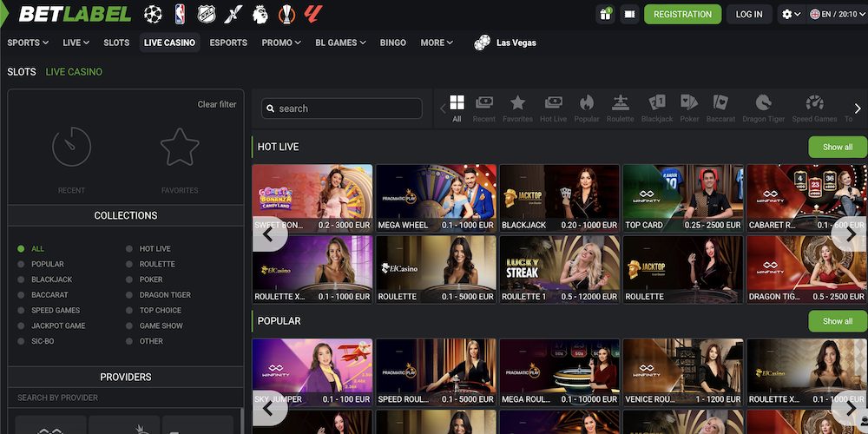This screenshot has width=868, height=434.
Task: Expand the PROMO dropdown menu
Action: click(x=281, y=43)
